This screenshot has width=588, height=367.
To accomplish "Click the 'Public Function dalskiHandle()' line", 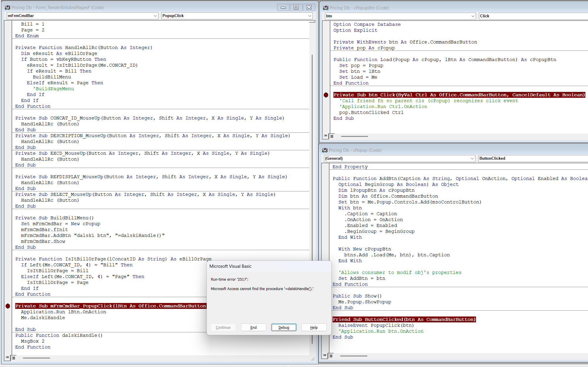I will [59, 335].
